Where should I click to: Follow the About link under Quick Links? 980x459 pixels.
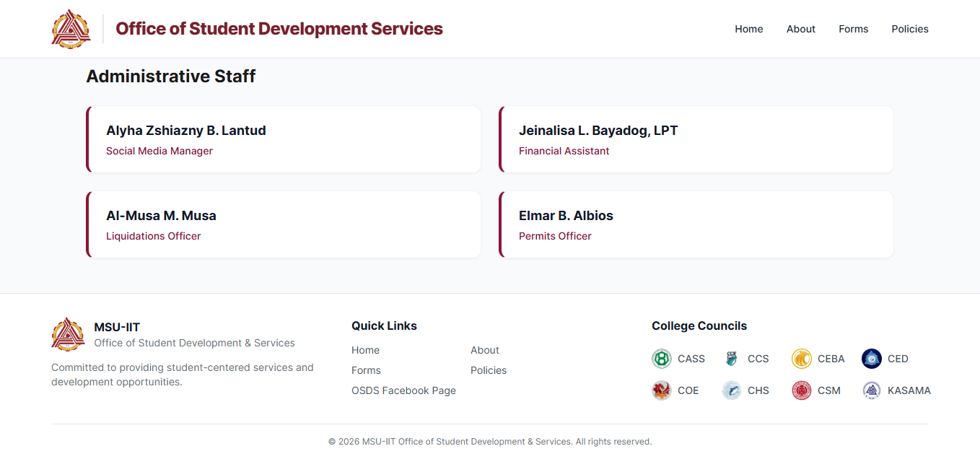484,350
